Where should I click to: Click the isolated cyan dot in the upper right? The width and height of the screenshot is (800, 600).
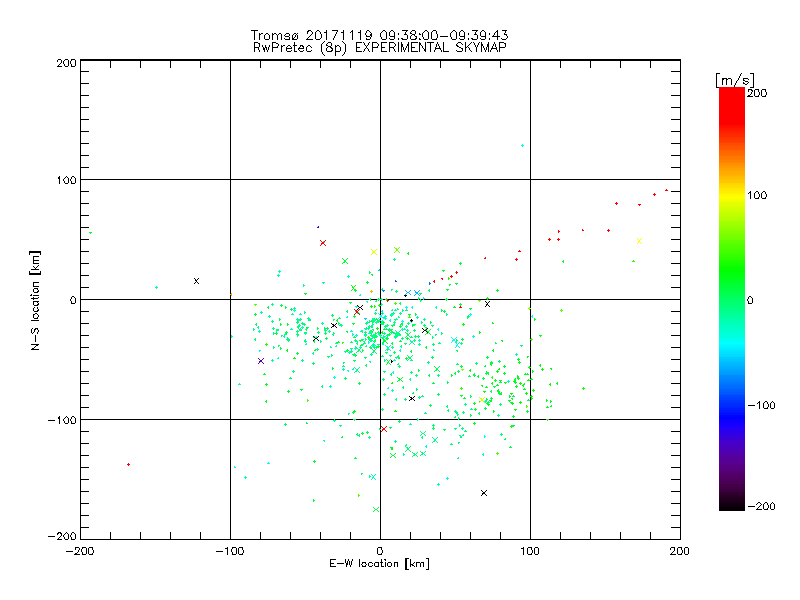click(522, 145)
